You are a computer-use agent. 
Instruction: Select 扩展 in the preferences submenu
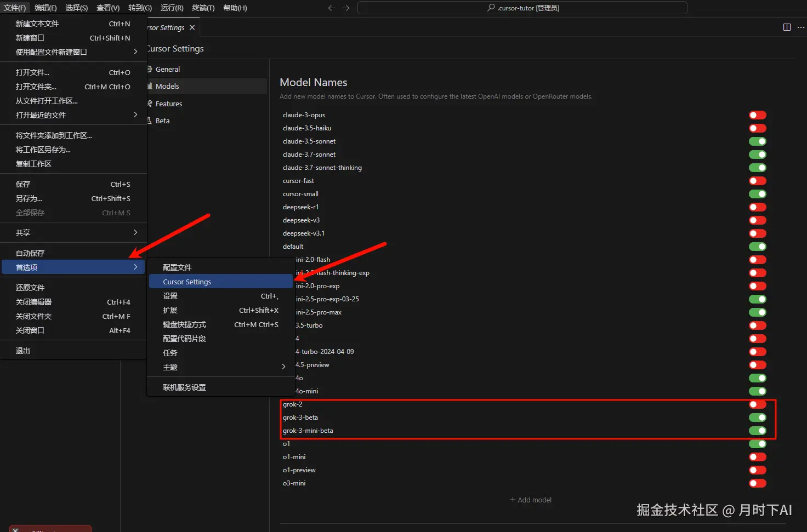[x=221, y=310]
